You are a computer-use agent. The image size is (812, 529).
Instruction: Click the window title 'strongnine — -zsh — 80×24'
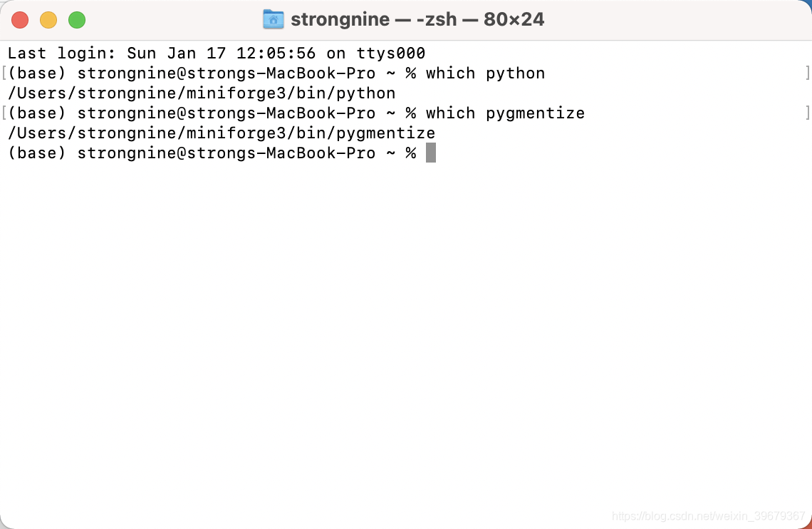(x=418, y=19)
